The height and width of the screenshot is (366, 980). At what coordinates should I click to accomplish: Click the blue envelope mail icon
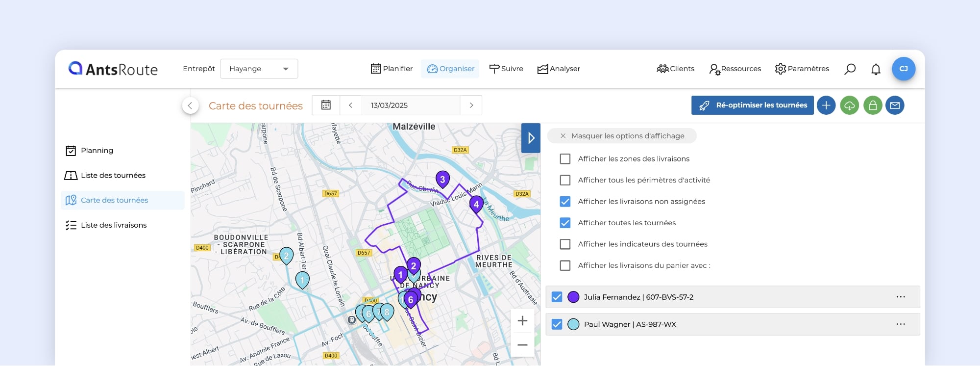pos(895,105)
